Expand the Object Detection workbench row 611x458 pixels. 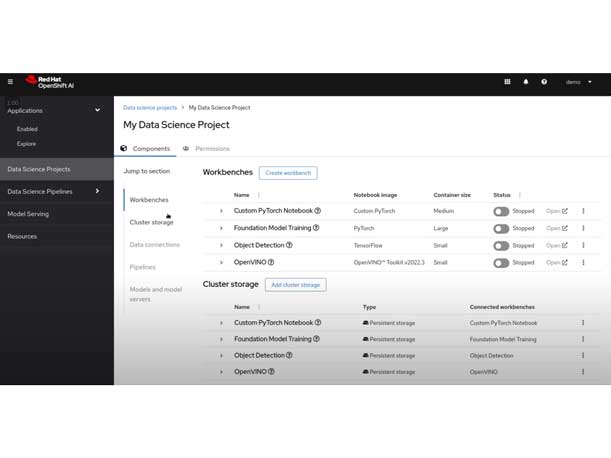[x=222, y=245]
